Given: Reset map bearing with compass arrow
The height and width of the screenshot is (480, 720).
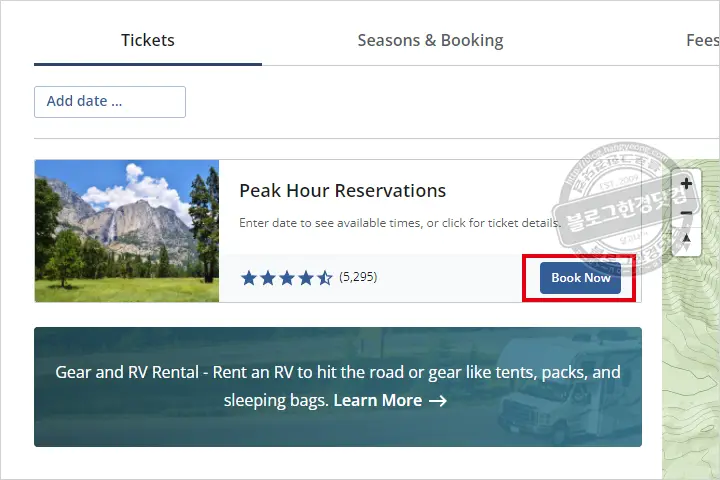Looking at the screenshot, I should click(686, 240).
